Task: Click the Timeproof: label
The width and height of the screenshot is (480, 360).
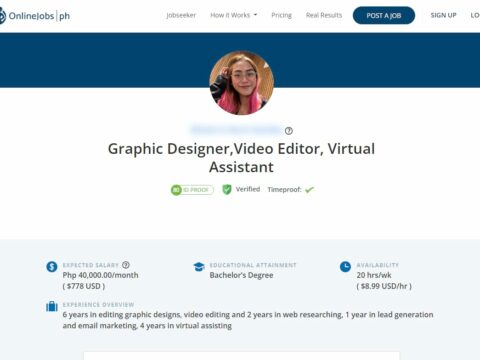Action: pos(284,190)
